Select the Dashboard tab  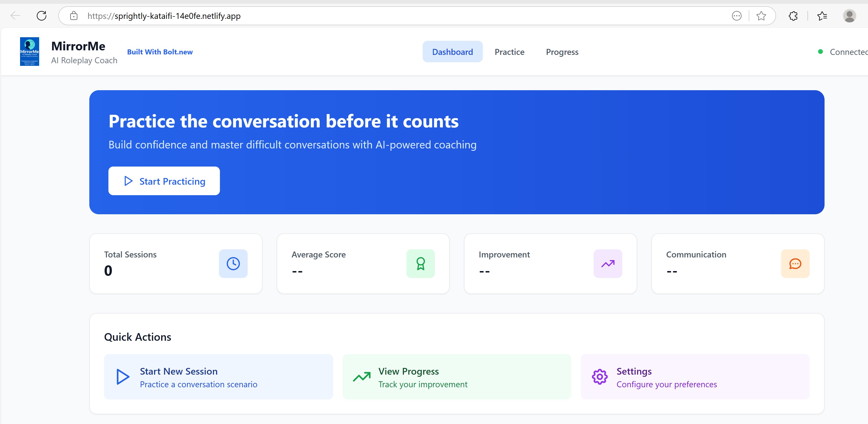pyautogui.click(x=452, y=52)
